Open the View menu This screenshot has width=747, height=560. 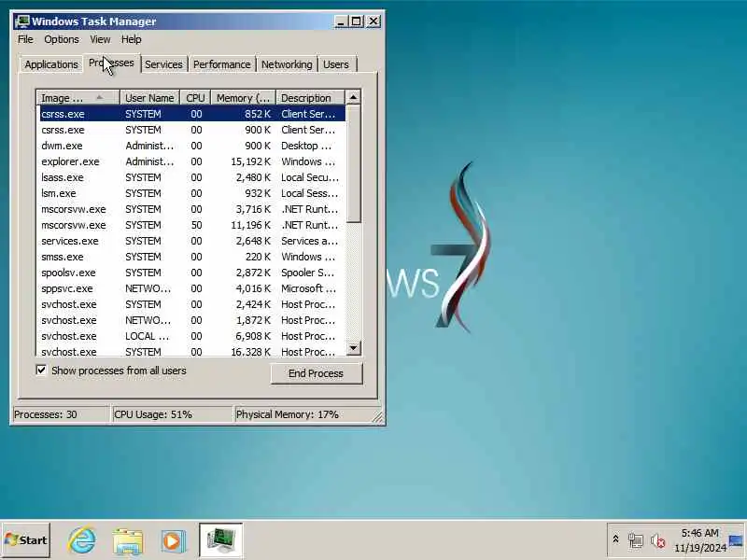tap(100, 39)
